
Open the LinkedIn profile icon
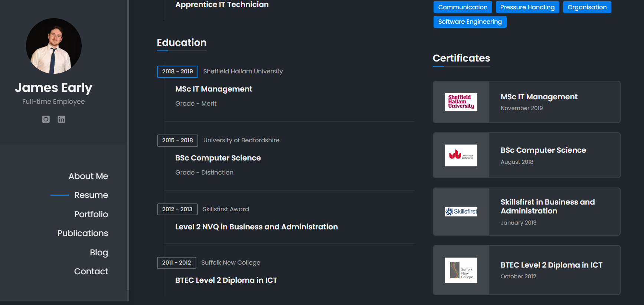pyautogui.click(x=62, y=119)
